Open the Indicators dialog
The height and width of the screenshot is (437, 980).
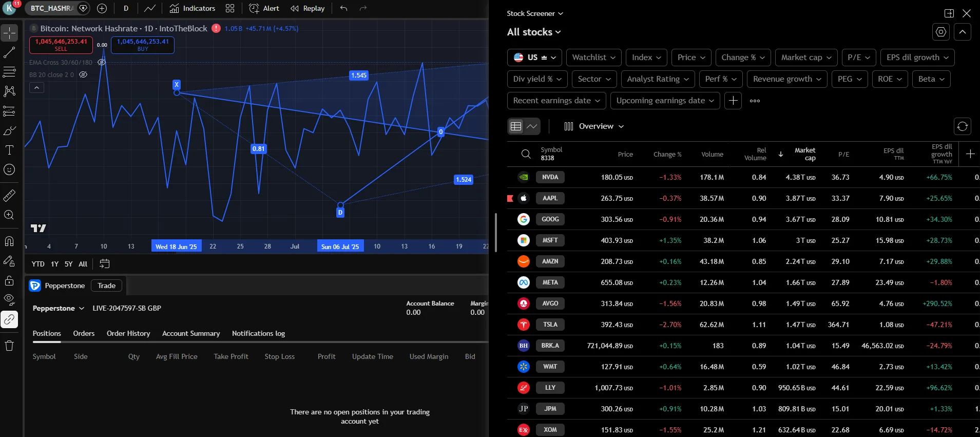[193, 8]
